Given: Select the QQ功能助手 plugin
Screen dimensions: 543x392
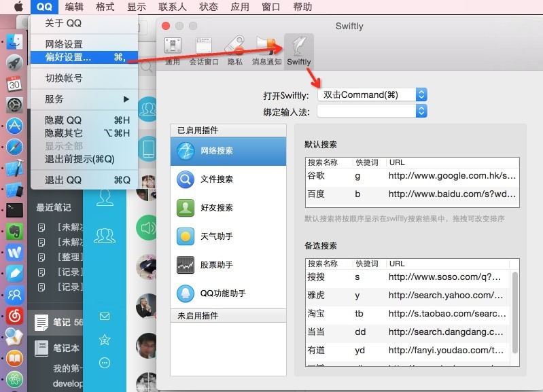Looking at the screenshot, I should pyautogui.click(x=228, y=293).
